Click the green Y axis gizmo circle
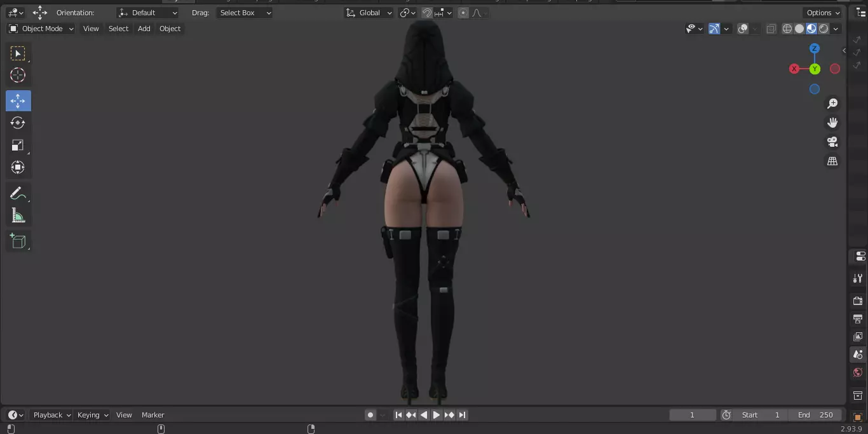 [x=815, y=69]
